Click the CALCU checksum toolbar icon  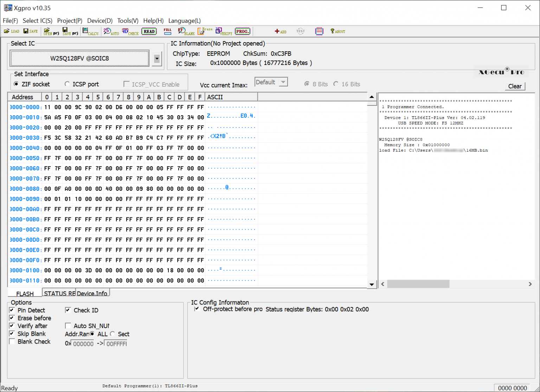(91, 31)
